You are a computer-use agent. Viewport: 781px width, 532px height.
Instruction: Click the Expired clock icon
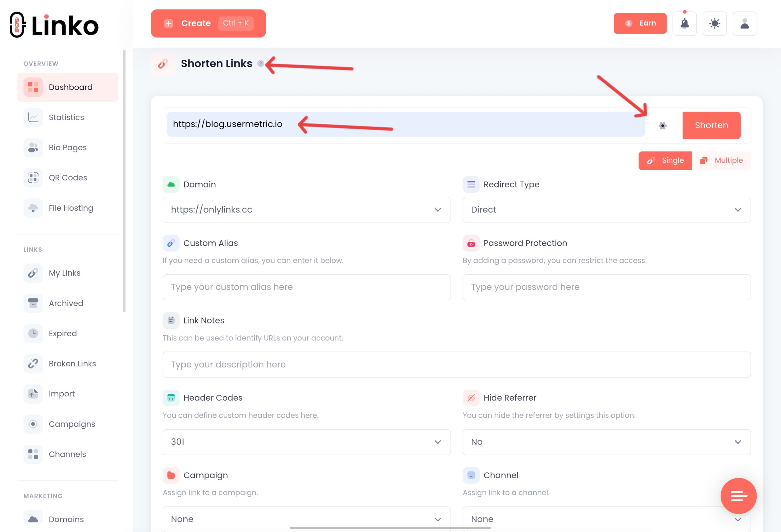pyautogui.click(x=33, y=333)
